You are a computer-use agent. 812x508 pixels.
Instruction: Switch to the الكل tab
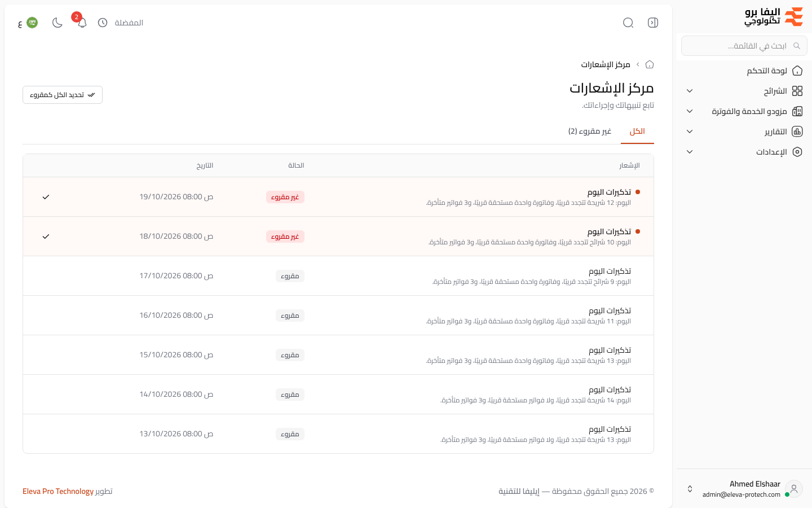pos(637,132)
